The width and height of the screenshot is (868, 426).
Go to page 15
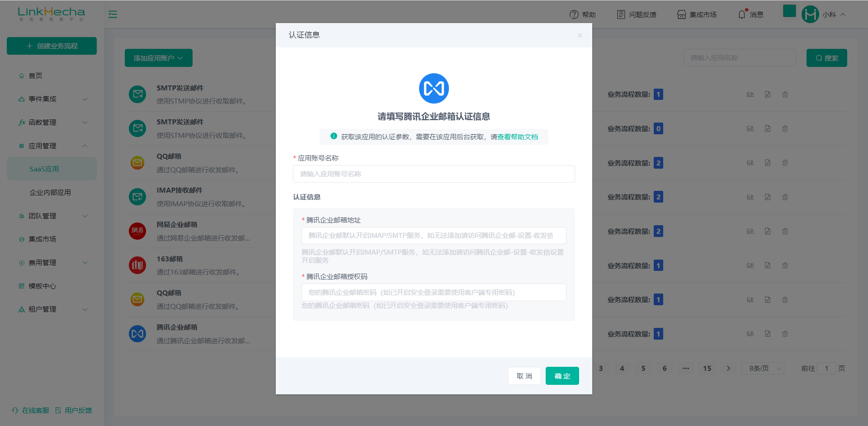pos(707,369)
